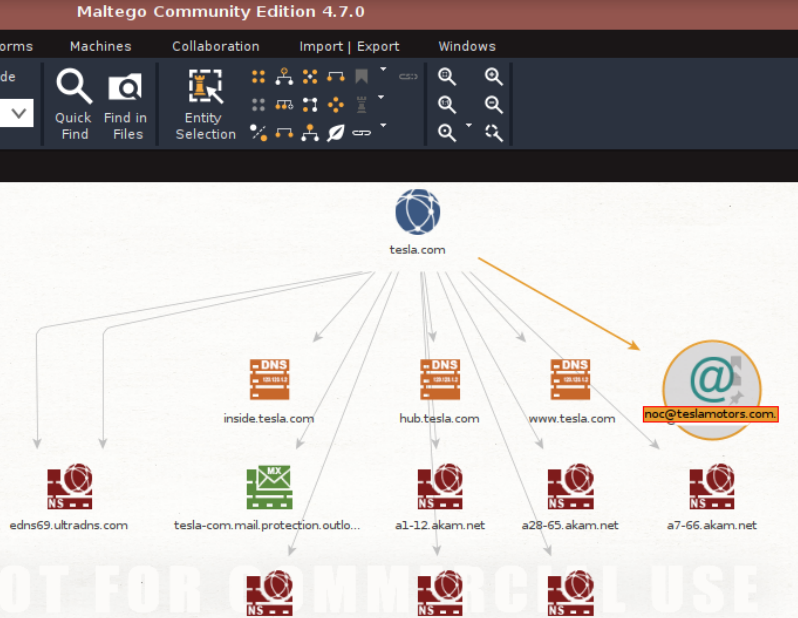Click the tesla.com label text

pyautogui.click(x=417, y=250)
